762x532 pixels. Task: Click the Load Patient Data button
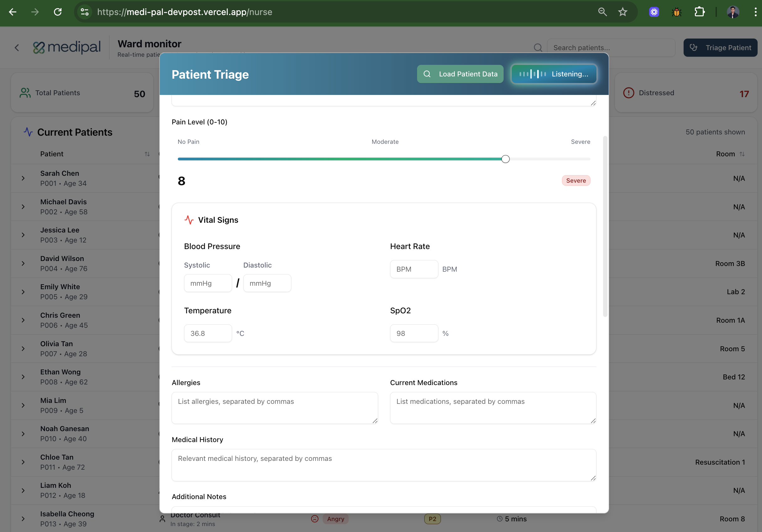[460, 74]
